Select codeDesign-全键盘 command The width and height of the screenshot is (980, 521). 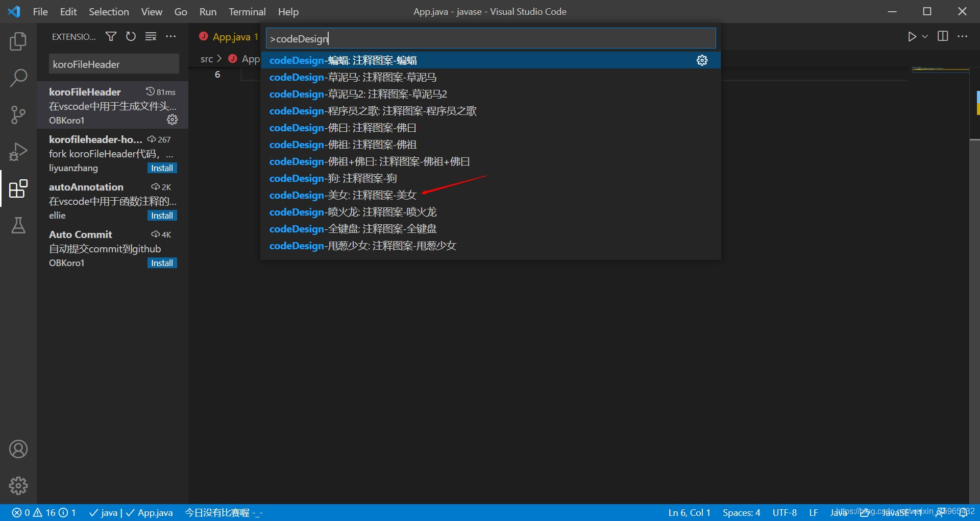(x=491, y=229)
